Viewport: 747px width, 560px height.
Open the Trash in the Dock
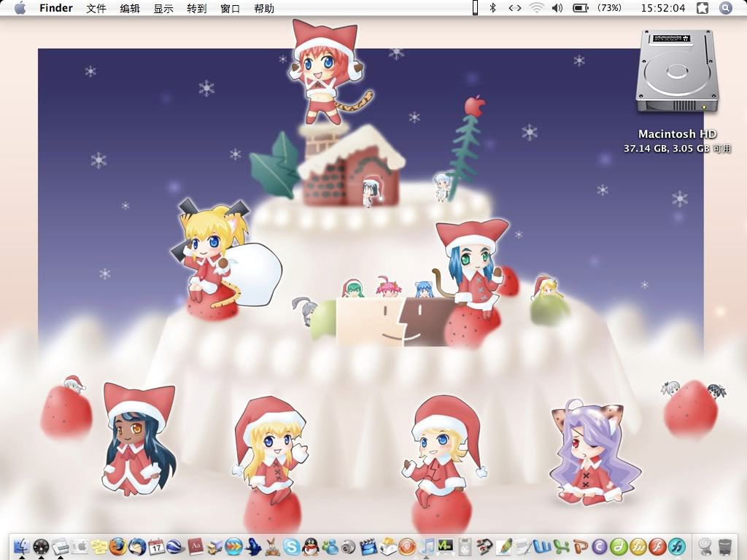(x=724, y=547)
